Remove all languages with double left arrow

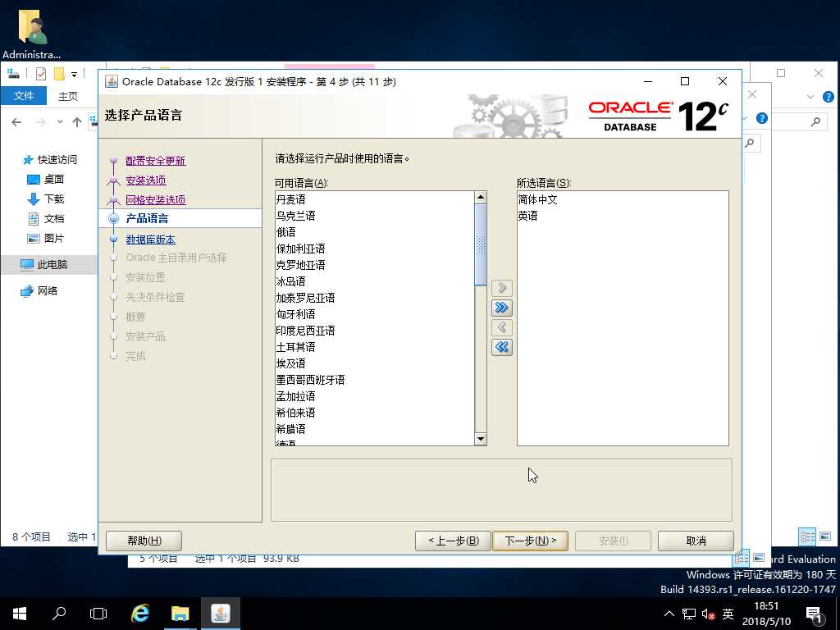pyautogui.click(x=502, y=347)
